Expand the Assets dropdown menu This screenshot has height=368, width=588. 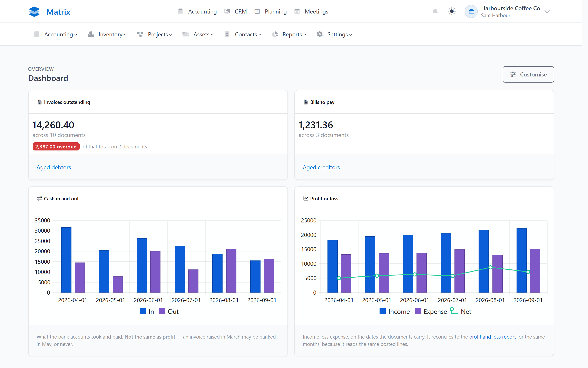coord(198,34)
